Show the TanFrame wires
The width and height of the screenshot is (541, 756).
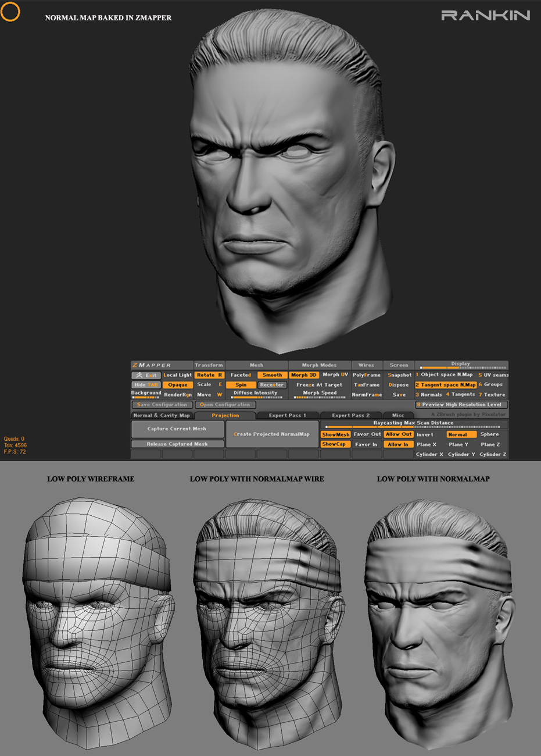pos(367,385)
